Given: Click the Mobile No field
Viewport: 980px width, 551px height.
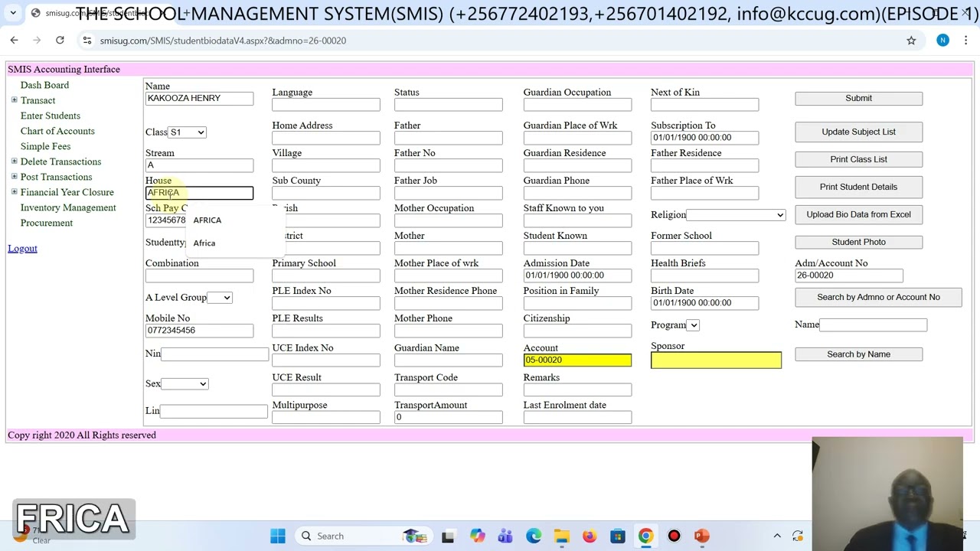Looking at the screenshot, I should pos(199,330).
